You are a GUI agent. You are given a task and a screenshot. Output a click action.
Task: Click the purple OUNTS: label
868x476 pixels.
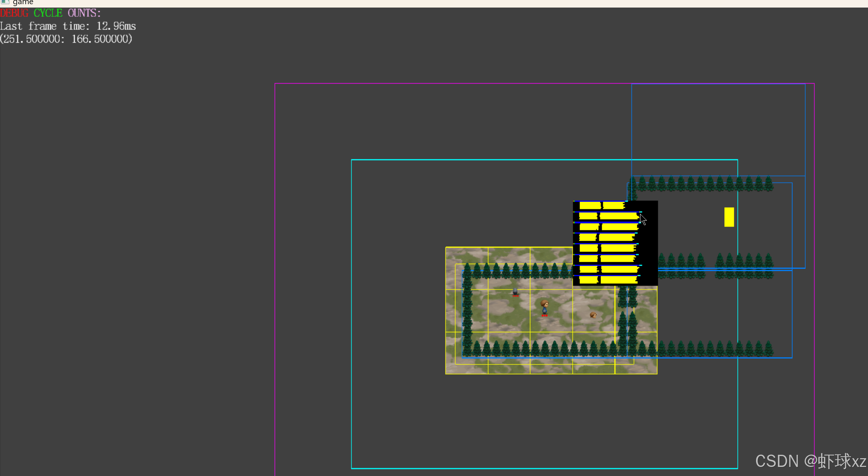[84, 13]
